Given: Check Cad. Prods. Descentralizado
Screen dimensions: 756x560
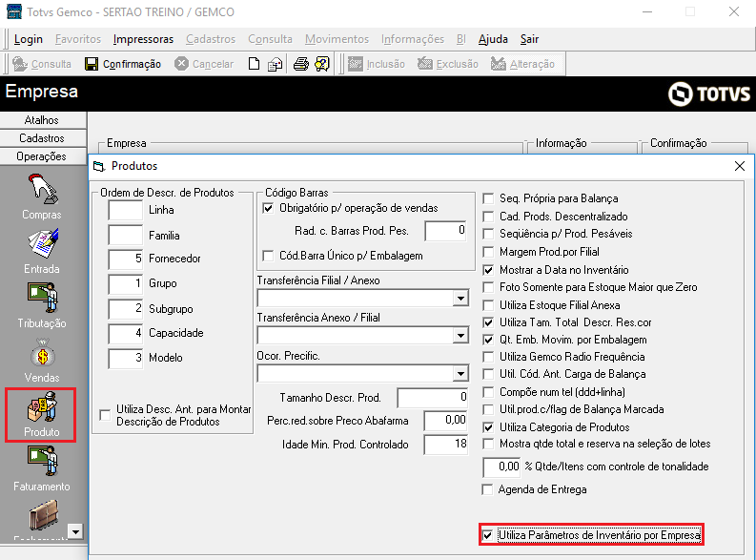Looking at the screenshot, I should 488,217.
